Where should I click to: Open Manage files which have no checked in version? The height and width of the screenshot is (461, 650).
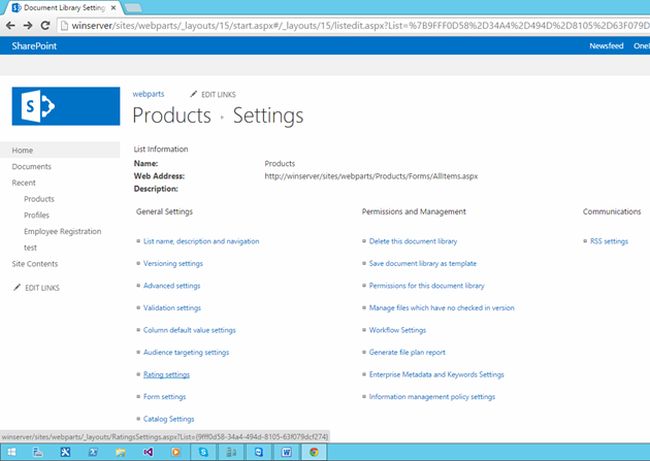[441, 308]
